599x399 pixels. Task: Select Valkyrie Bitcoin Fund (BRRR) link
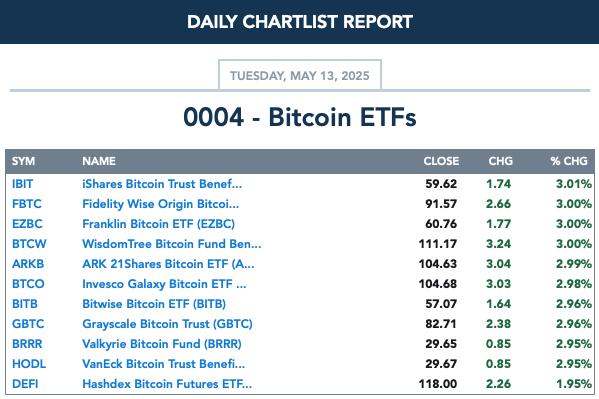point(162,344)
